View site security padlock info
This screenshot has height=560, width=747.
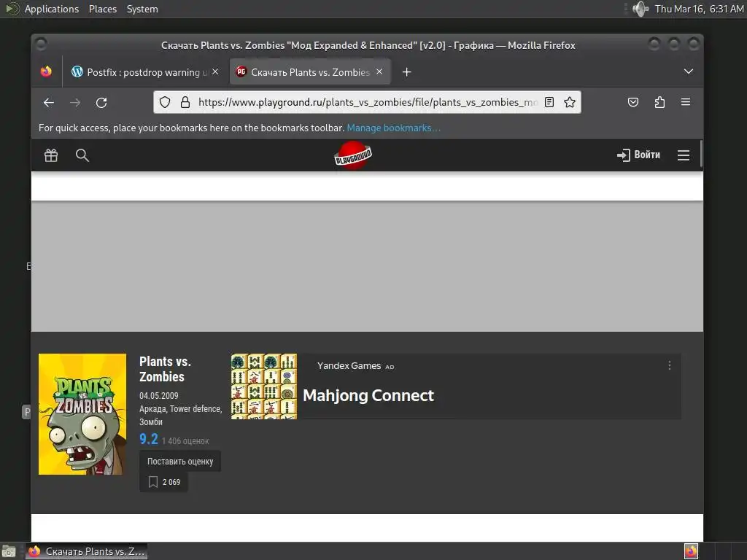pos(185,102)
